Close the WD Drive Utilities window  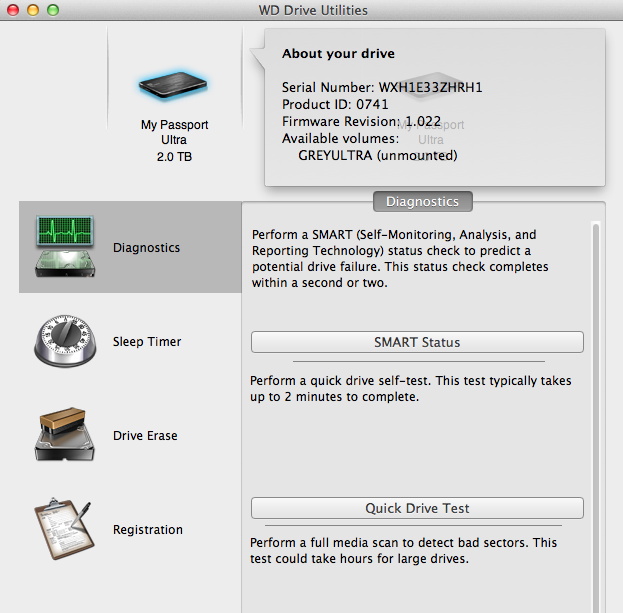tap(13, 10)
